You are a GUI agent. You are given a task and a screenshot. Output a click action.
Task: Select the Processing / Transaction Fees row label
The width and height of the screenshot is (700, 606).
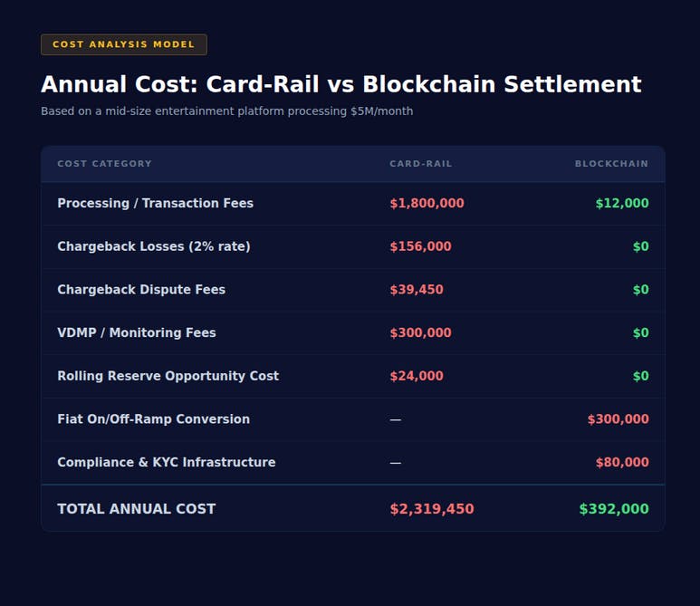155,204
